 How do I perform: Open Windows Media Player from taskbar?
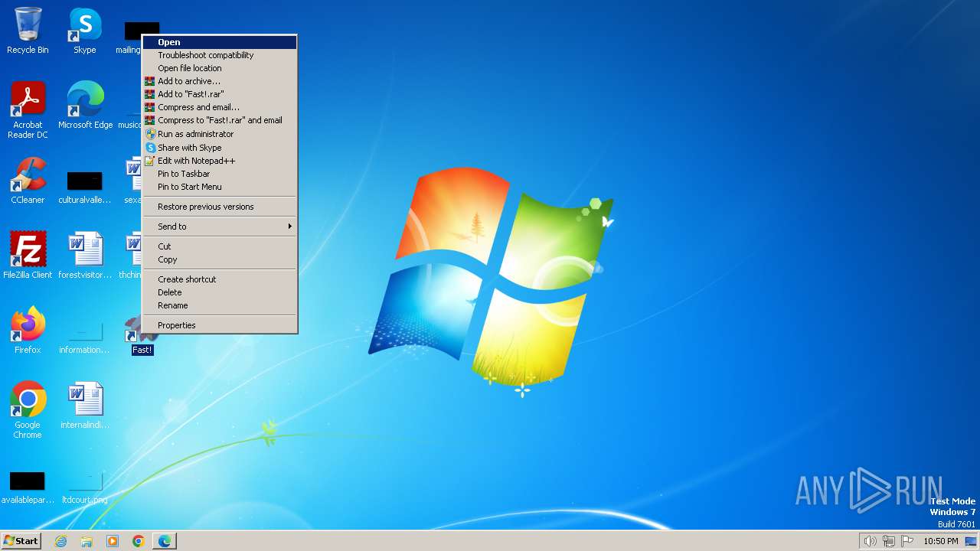[x=113, y=541]
